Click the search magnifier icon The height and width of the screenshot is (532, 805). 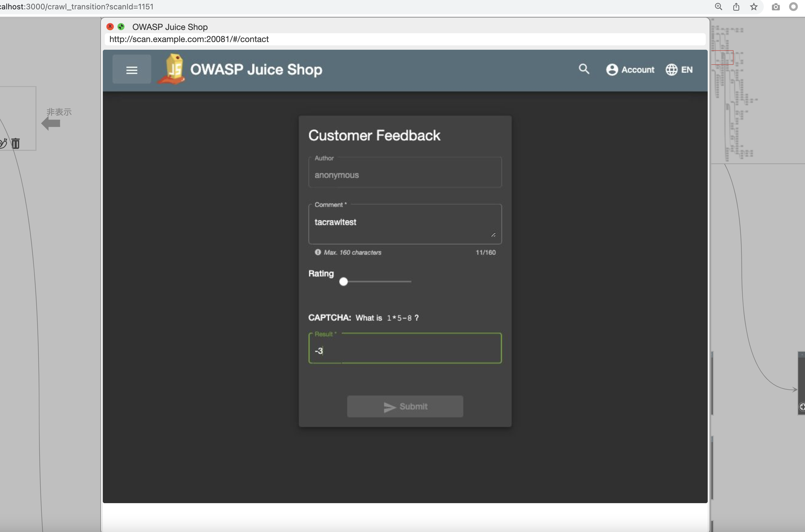tap(584, 69)
